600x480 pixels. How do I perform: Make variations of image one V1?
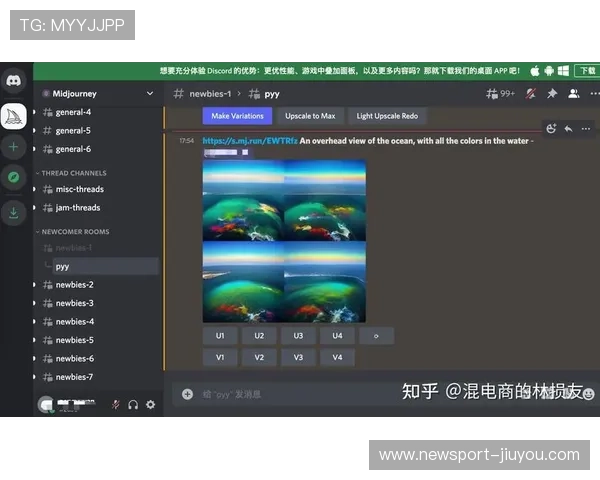[220, 357]
